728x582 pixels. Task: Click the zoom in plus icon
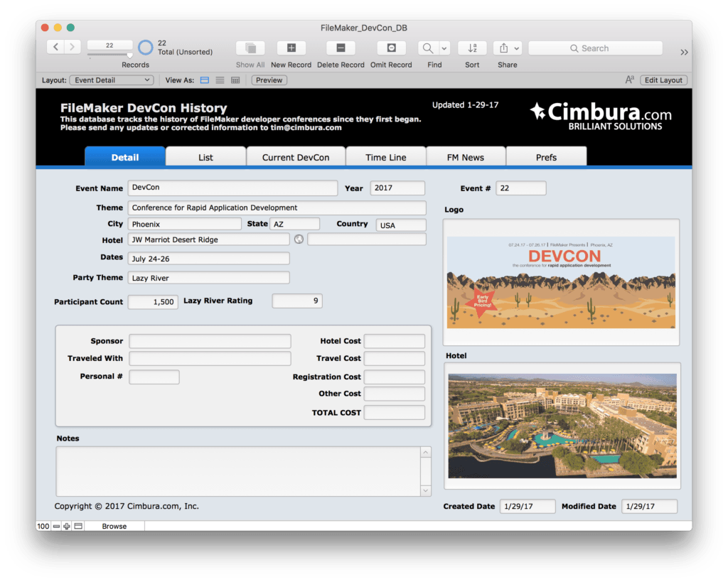click(x=67, y=527)
